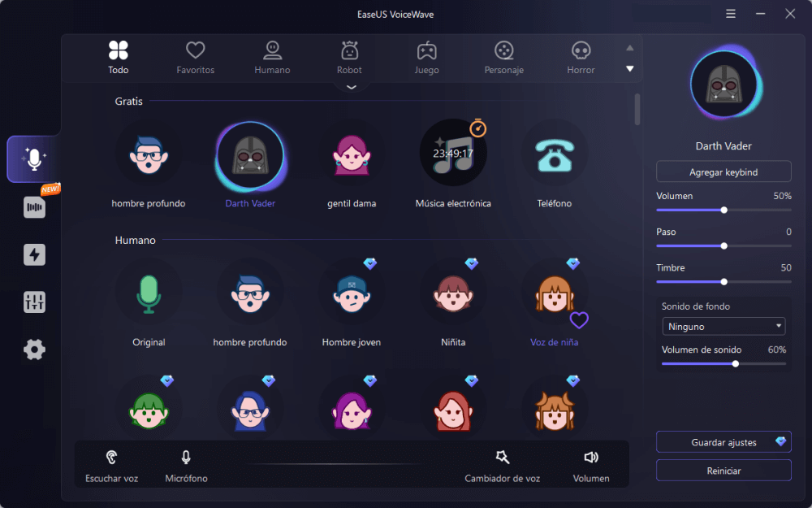Toggle the Cambiador de voz

(x=502, y=466)
